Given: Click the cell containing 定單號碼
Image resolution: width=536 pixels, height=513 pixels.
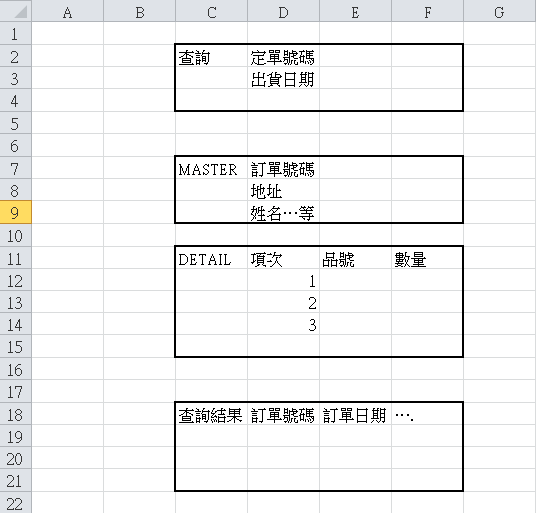Looking at the screenshot, I should [x=283, y=56].
